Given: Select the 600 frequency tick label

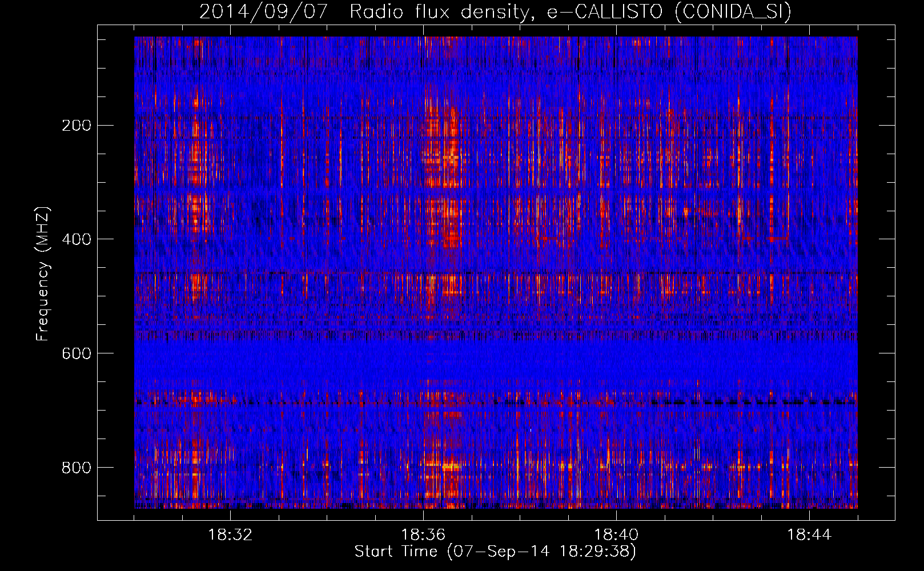Looking at the screenshot, I should 76,353.
